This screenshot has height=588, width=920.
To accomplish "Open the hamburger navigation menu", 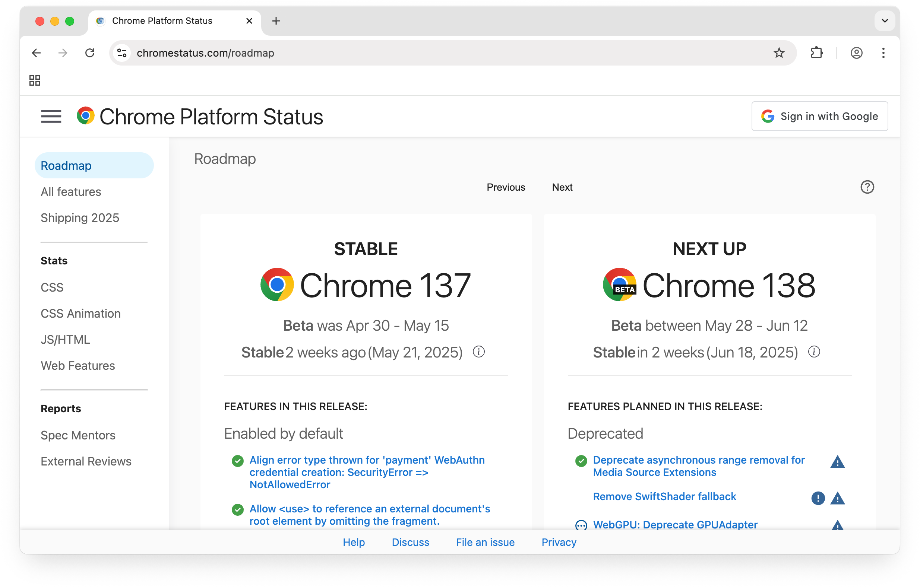I will [51, 117].
